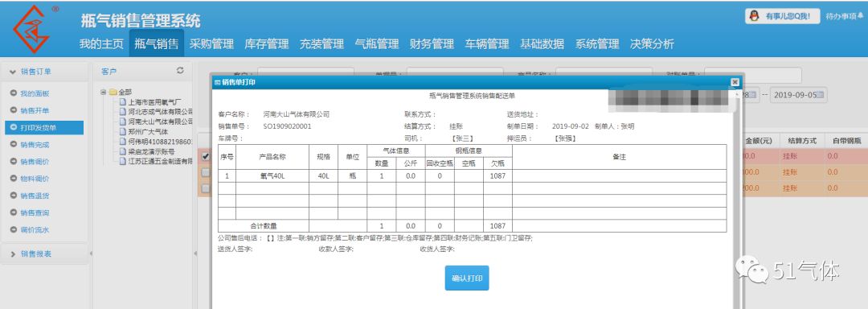Click the sales order number SO1909020001
868x309 pixels.
click(288, 126)
